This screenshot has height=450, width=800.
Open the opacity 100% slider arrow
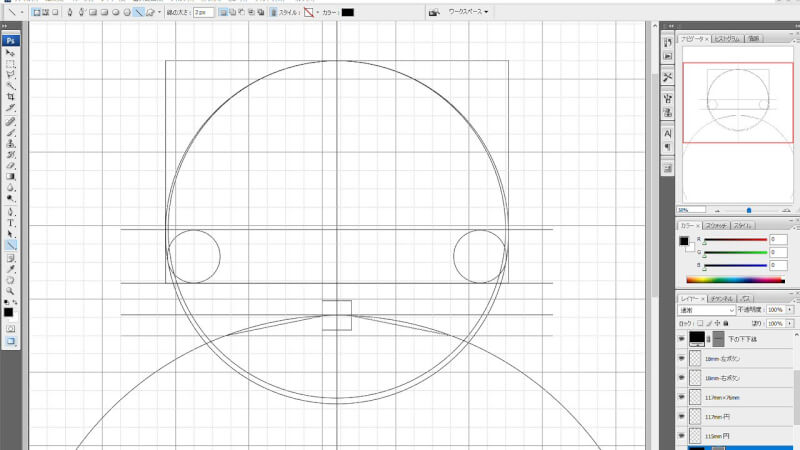790,310
